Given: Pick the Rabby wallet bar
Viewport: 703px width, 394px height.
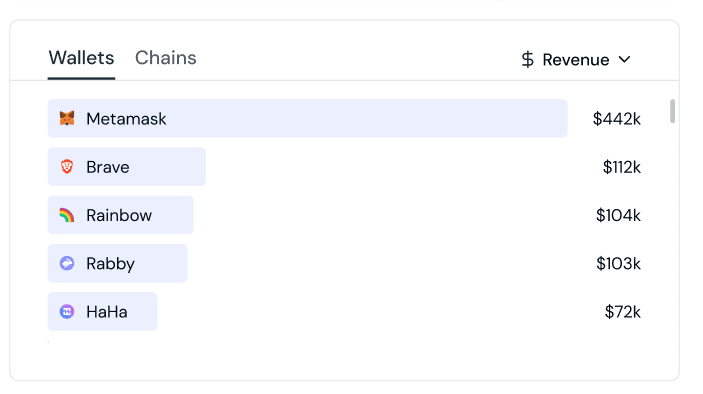Looking at the screenshot, I should coord(117,263).
